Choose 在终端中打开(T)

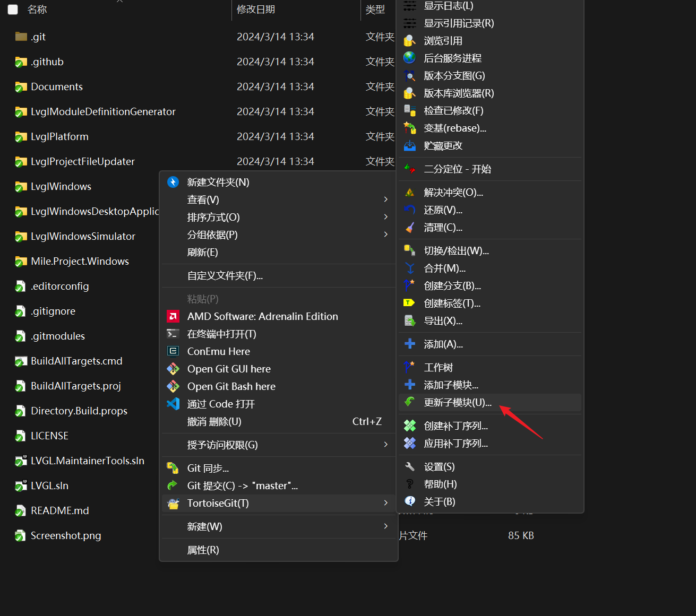point(279,334)
